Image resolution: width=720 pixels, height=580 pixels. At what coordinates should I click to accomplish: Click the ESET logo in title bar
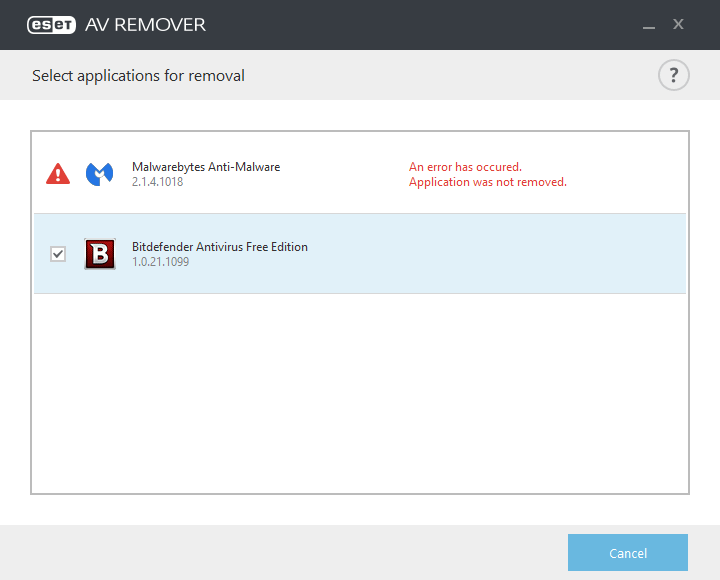[51, 25]
